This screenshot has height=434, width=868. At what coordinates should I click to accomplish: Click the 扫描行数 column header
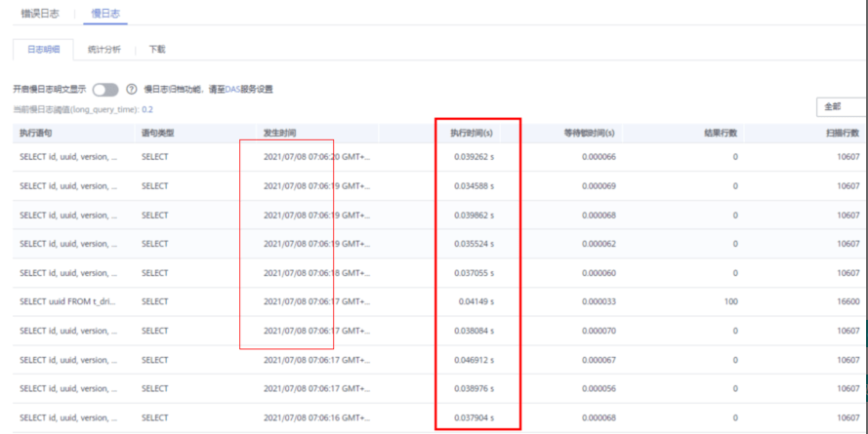tap(842, 132)
